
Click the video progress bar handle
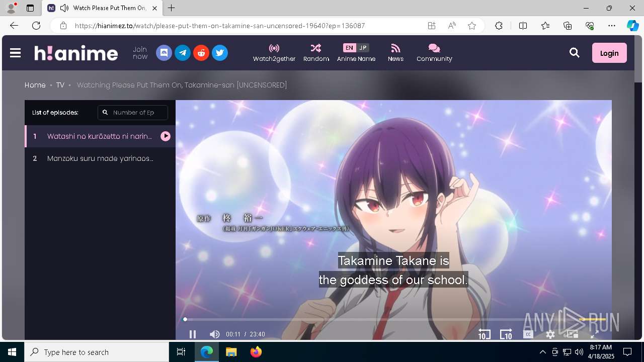185,319
